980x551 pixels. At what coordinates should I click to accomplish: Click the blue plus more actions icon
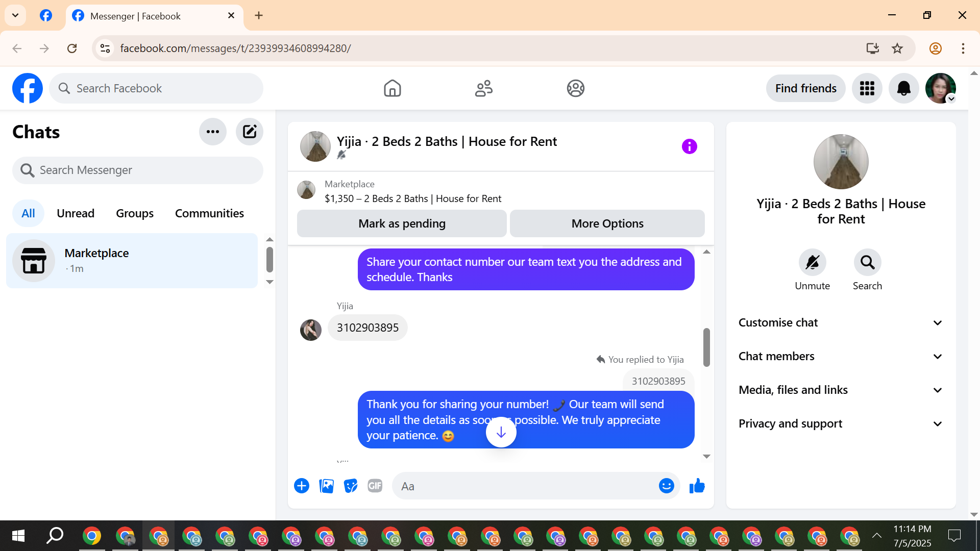tap(302, 486)
